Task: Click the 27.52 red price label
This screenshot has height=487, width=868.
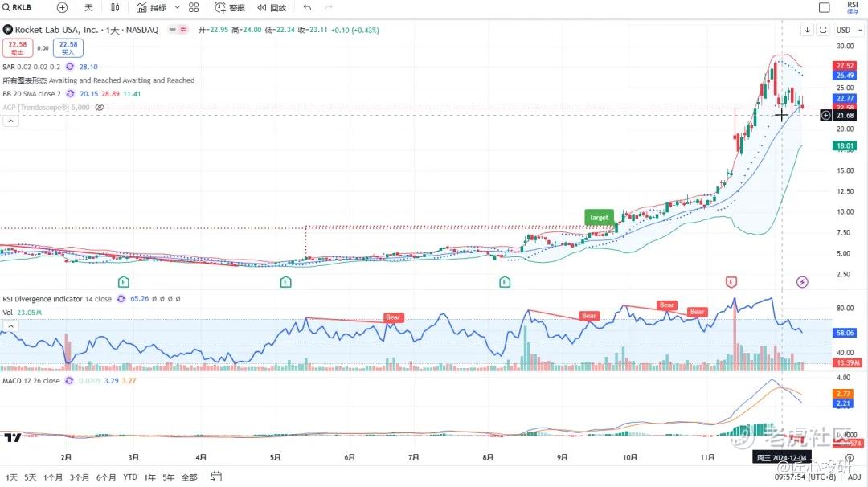Action: [845, 65]
